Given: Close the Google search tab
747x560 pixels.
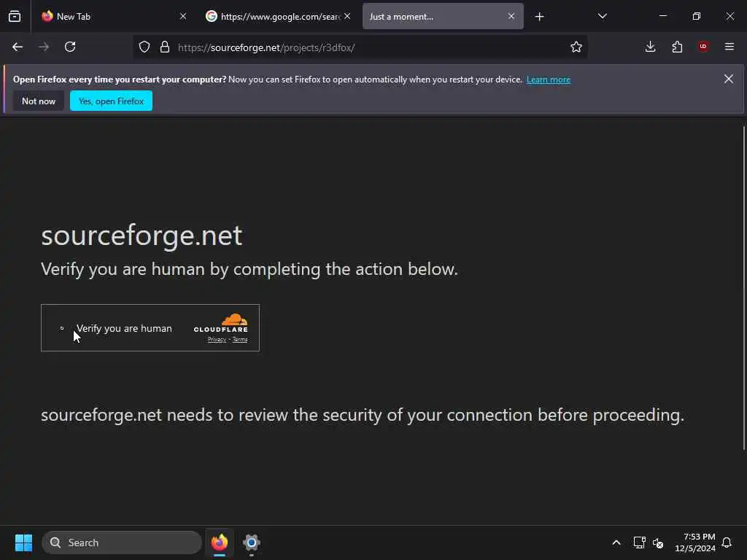Looking at the screenshot, I should pos(347,17).
